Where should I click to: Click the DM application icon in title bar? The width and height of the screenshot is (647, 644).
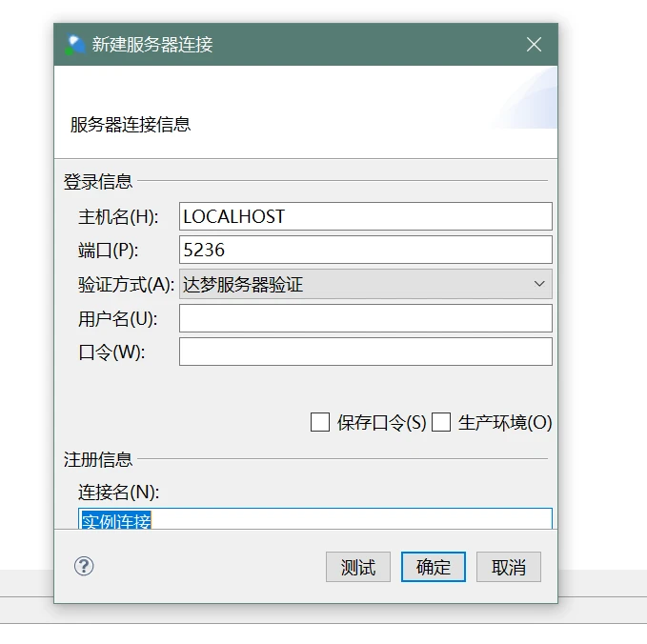pyautogui.click(x=75, y=45)
